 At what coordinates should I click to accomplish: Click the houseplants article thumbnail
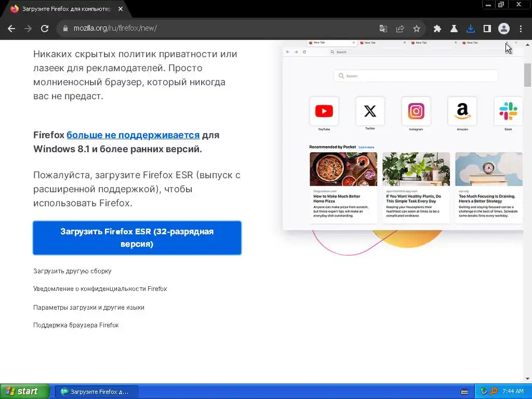[x=416, y=169]
